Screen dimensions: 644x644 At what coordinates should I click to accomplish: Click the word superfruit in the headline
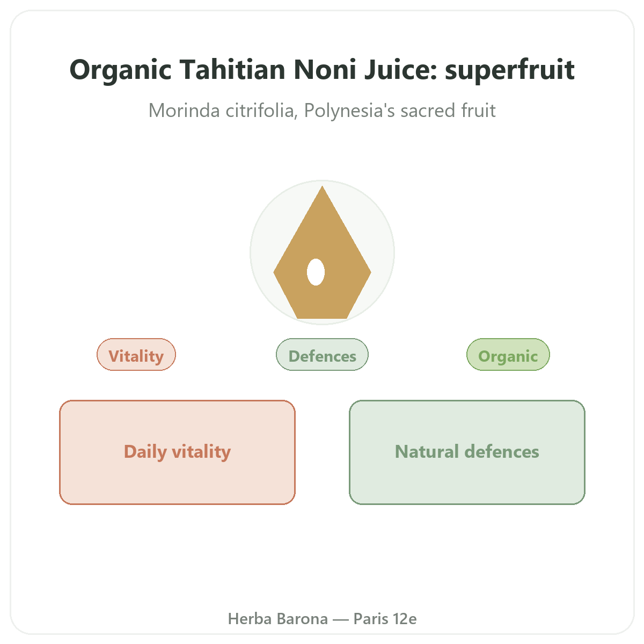510,70
